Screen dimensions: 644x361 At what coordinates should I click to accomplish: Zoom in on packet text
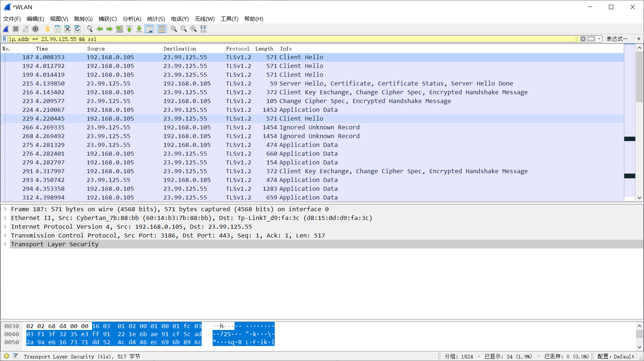click(x=174, y=29)
